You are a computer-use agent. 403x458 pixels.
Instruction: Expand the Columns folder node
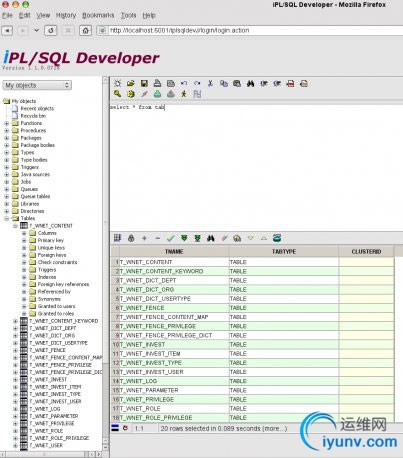(24, 233)
